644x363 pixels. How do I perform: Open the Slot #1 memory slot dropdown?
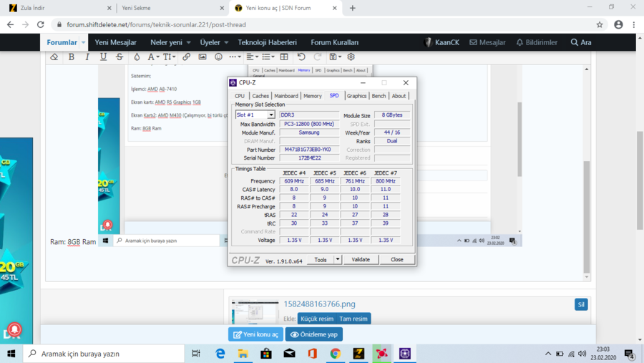[255, 115]
